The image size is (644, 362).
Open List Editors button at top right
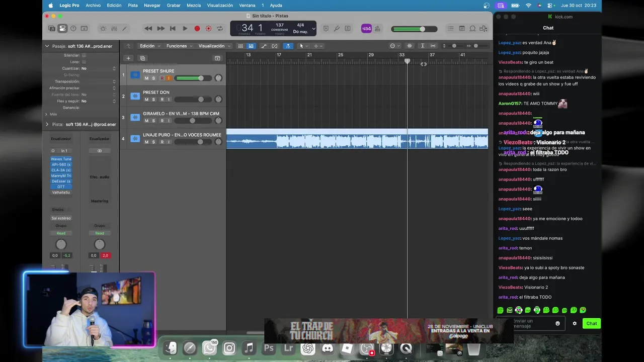[450, 29]
